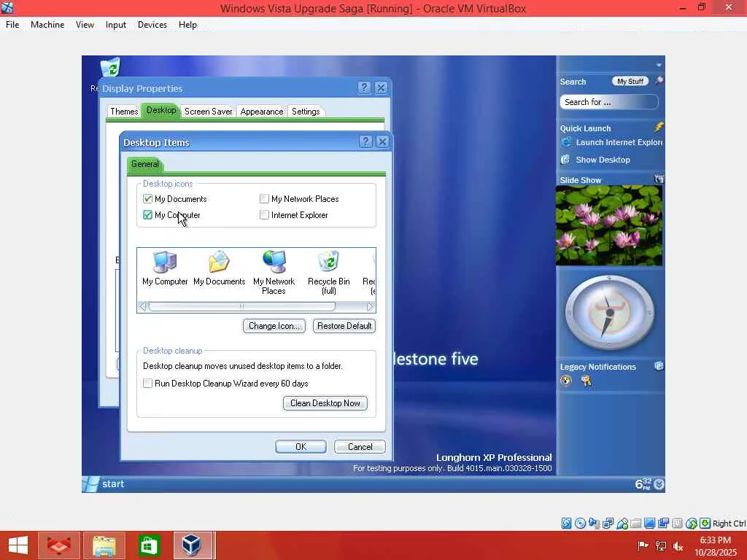Click the Desktop Items help question mark button
This screenshot has width=747, height=560.
click(365, 141)
